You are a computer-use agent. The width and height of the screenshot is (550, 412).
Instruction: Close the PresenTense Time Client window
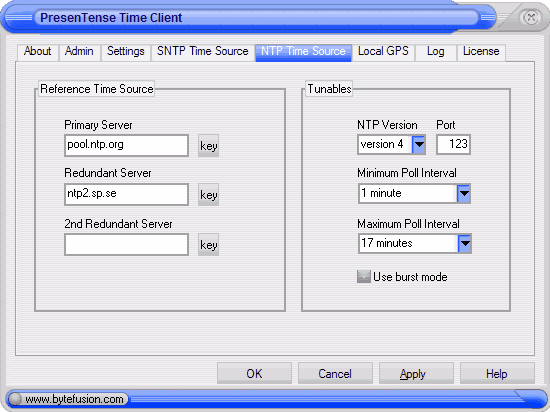tap(531, 17)
